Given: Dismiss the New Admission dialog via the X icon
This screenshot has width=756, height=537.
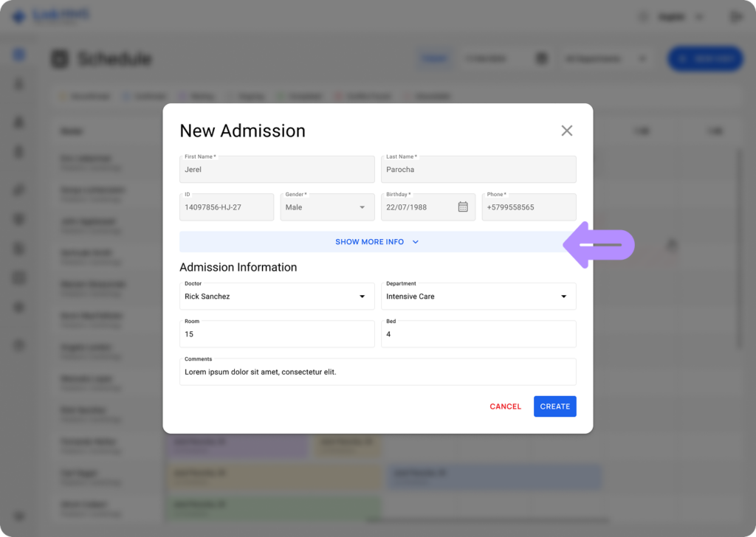Looking at the screenshot, I should click(567, 131).
